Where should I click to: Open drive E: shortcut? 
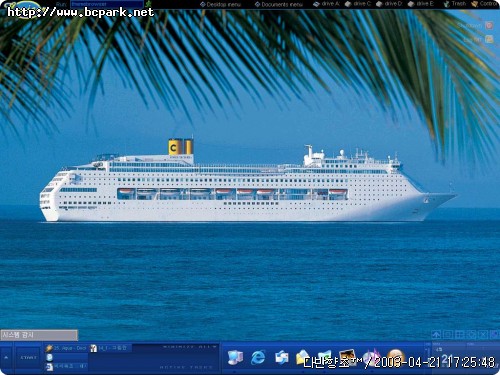[421, 4]
